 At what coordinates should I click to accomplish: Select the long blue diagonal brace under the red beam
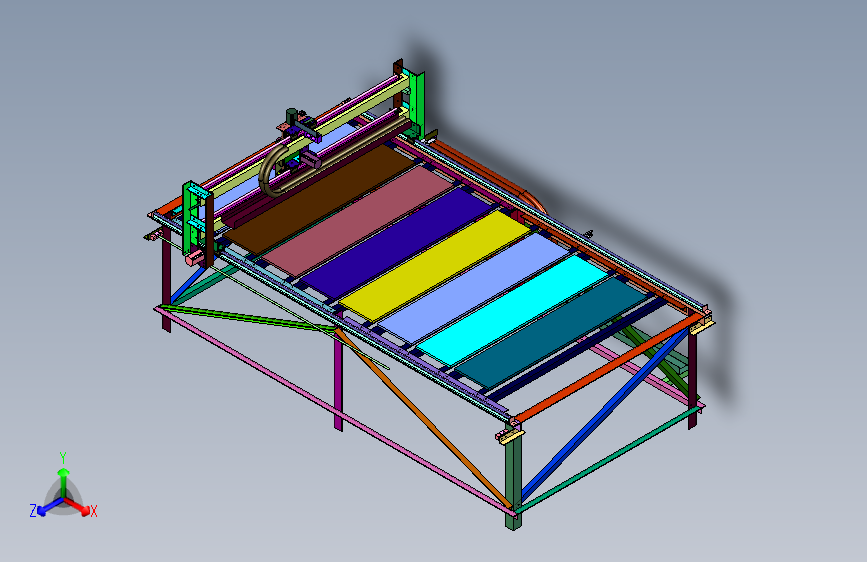click(605, 413)
